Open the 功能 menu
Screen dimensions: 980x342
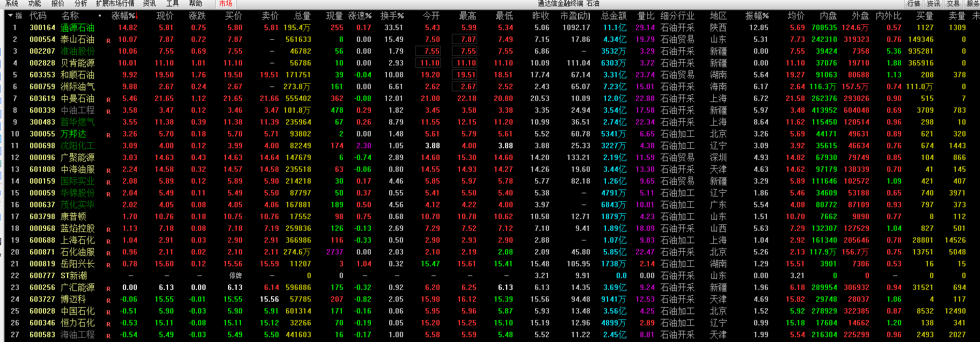pos(34,3)
